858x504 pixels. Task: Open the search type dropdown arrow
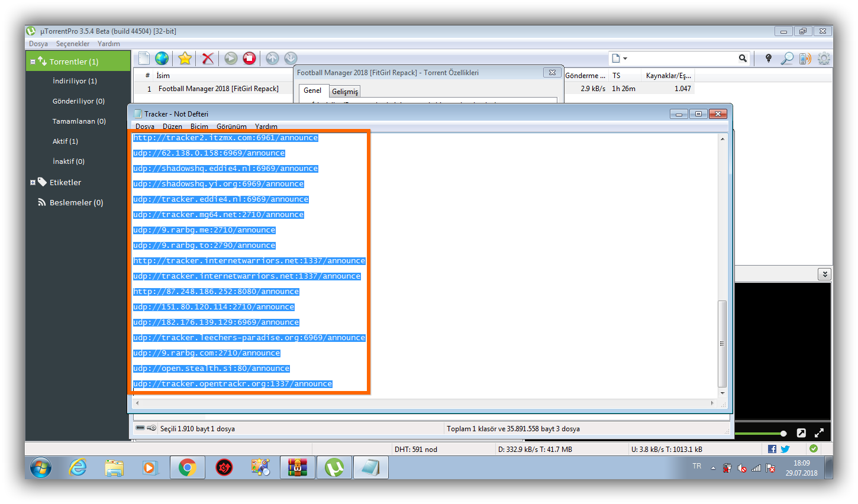tap(625, 58)
